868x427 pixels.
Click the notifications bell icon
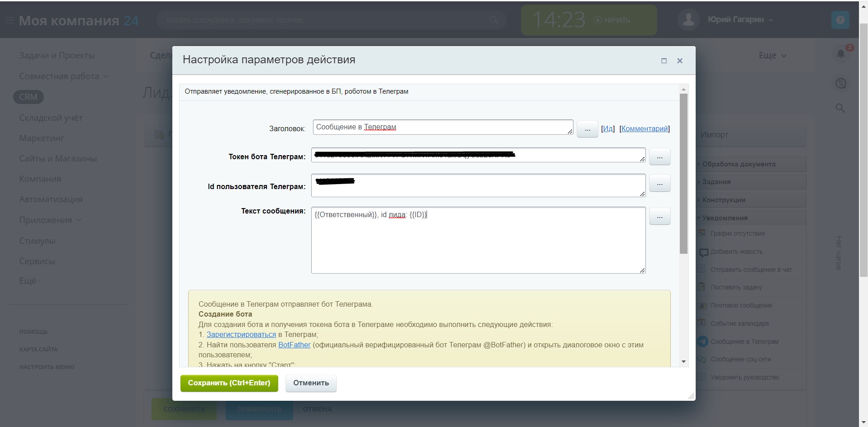click(840, 54)
